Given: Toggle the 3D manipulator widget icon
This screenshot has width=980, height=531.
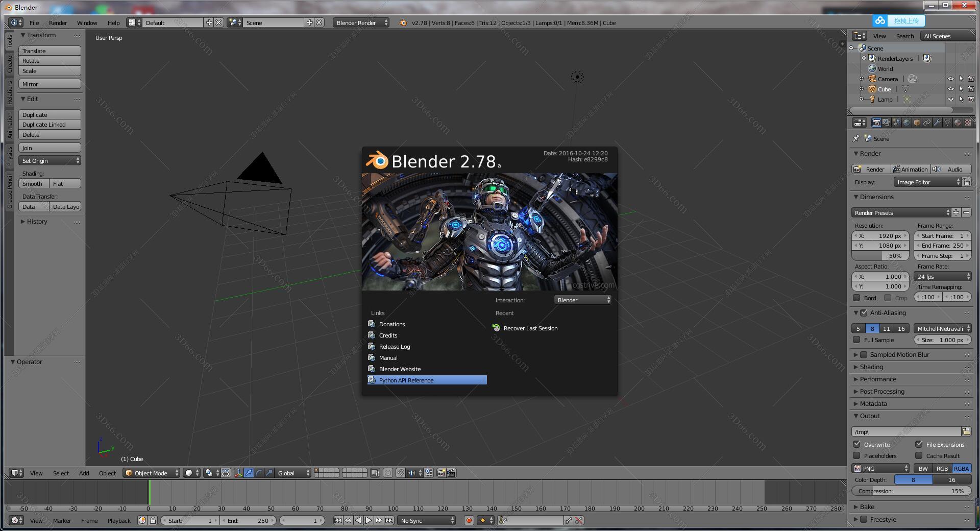Looking at the screenshot, I should pos(238,473).
